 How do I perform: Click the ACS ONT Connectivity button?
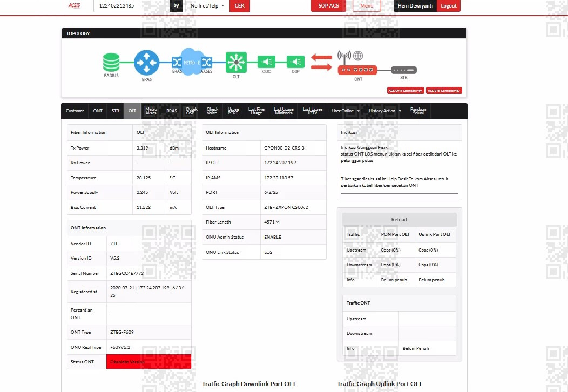click(x=405, y=91)
